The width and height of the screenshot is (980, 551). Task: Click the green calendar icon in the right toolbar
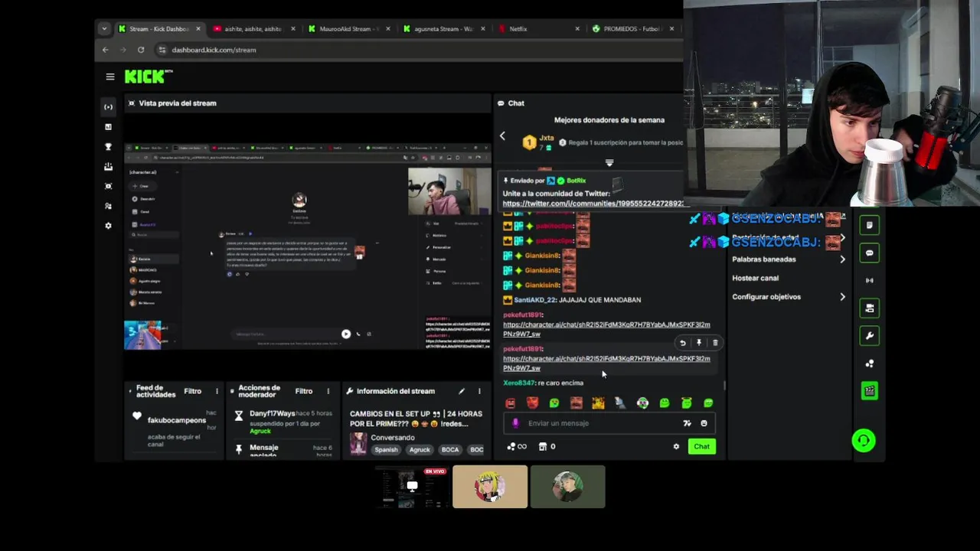869,391
